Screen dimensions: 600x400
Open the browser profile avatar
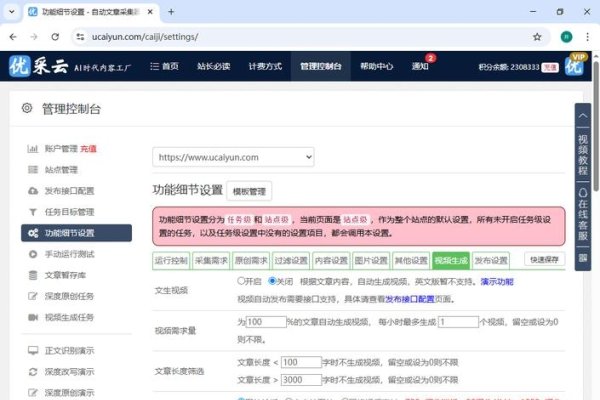click(566, 37)
